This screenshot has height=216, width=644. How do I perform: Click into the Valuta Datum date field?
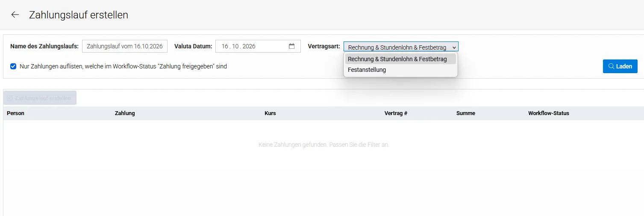[258, 46]
